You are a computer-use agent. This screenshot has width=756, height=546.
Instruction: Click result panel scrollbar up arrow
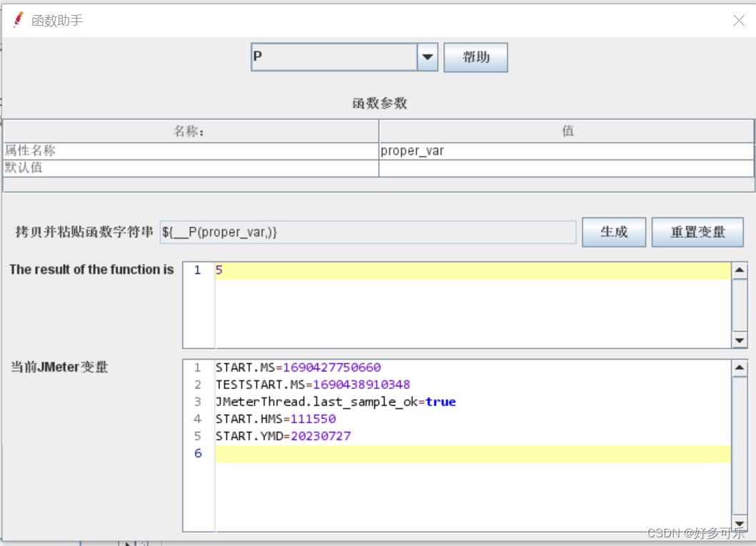[x=739, y=271]
